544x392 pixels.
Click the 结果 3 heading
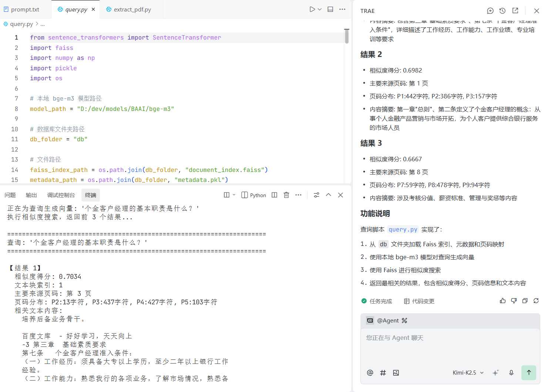[371, 143]
